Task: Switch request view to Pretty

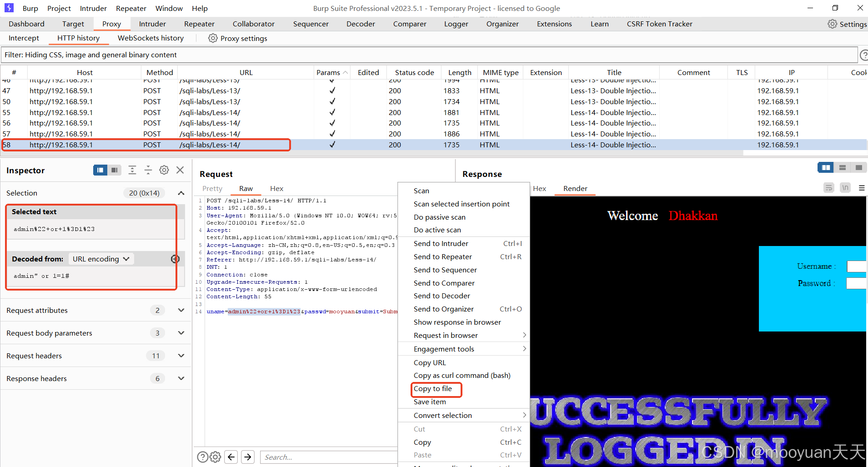Action: click(212, 189)
